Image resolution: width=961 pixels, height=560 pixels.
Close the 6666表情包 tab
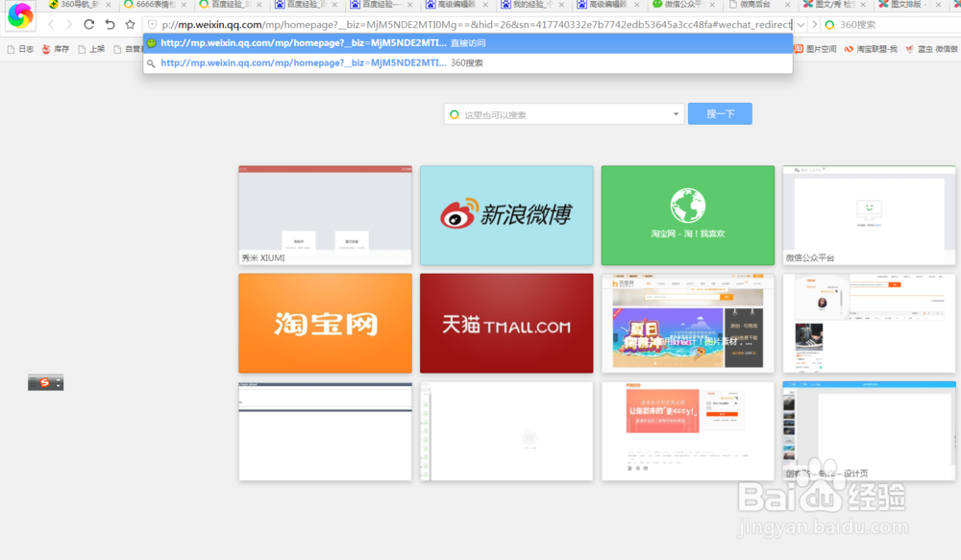(184, 5)
